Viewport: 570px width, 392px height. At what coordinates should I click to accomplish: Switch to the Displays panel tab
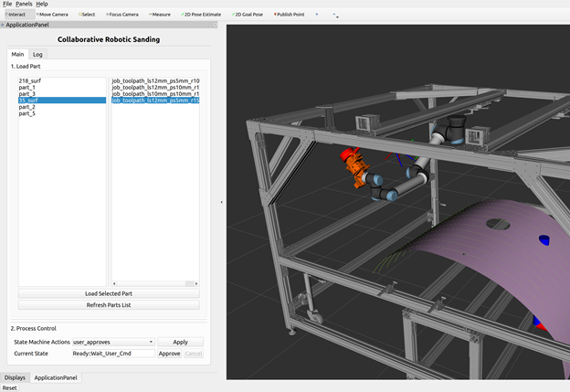15,377
